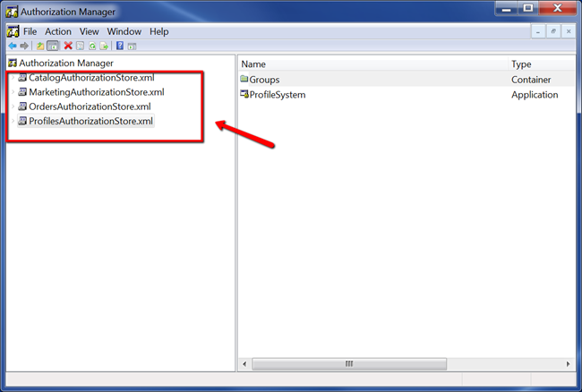The height and width of the screenshot is (392, 582).
Task: Click the OrdersAuthorizationStore.xml store icon
Action: pyautogui.click(x=22, y=107)
